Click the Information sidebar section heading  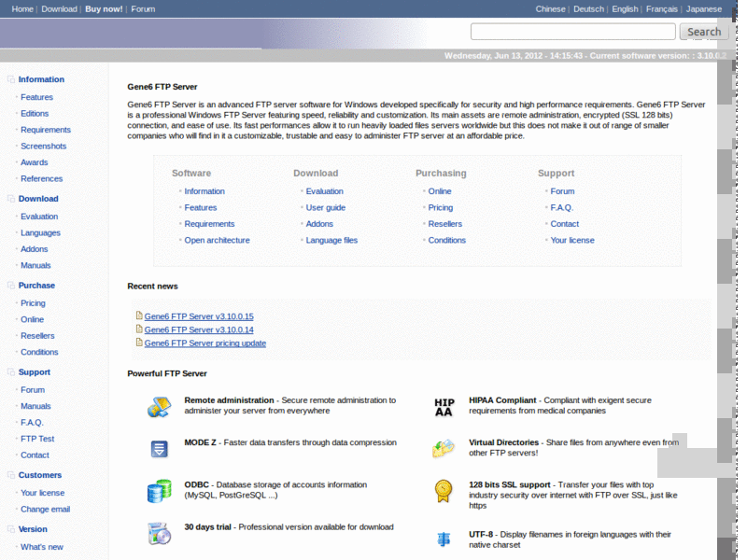[x=41, y=79]
